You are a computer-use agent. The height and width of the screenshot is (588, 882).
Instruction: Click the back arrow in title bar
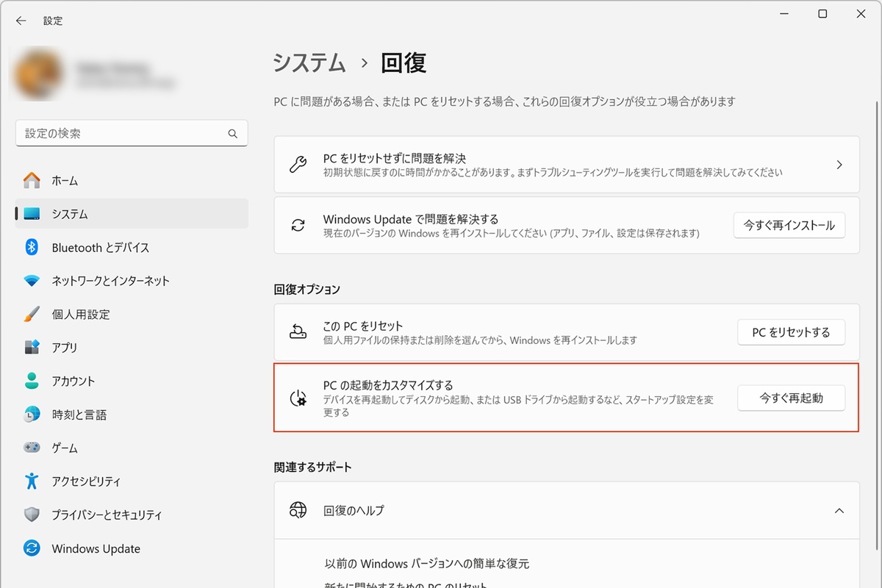[21, 21]
